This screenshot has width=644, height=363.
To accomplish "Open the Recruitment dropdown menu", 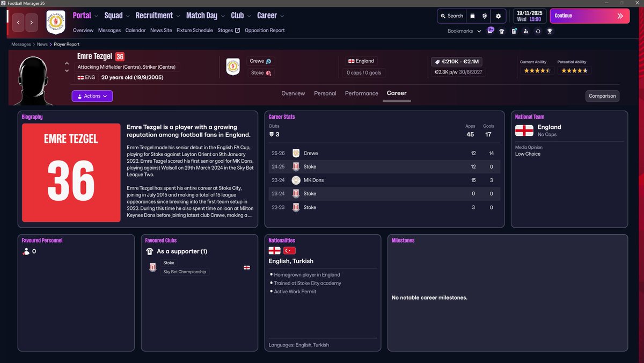I will (158, 16).
